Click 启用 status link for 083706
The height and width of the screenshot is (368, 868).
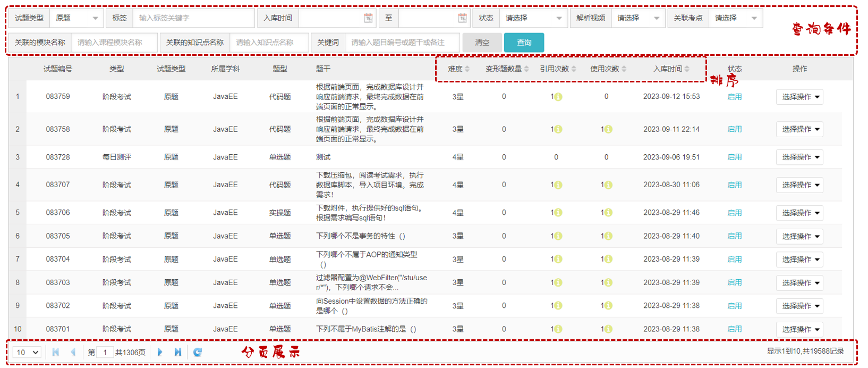tap(735, 213)
